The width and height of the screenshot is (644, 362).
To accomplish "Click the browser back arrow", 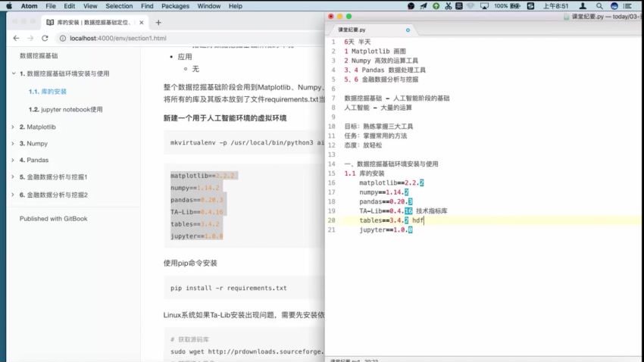I will click(x=16, y=38).
